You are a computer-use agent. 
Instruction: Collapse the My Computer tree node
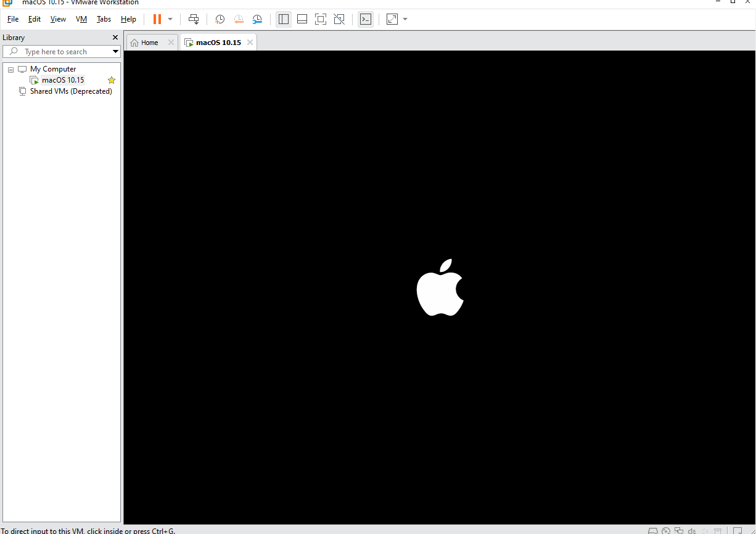(10, 70)
